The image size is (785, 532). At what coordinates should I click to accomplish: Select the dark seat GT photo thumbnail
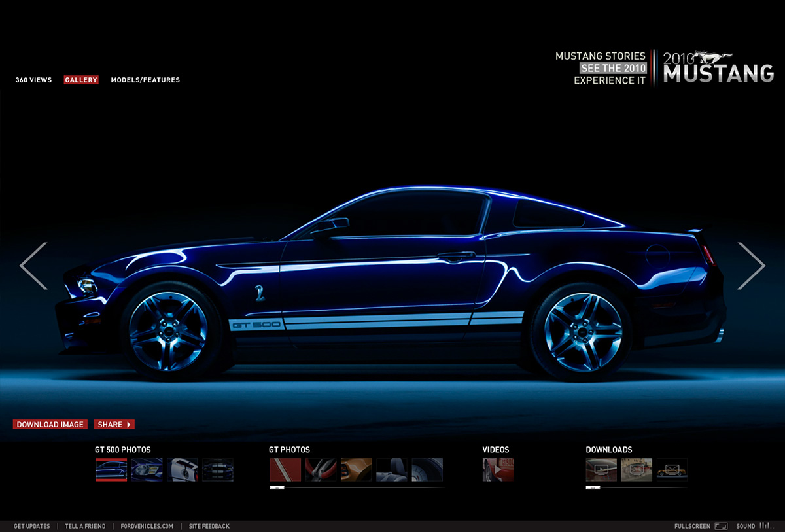pos(391,469)
